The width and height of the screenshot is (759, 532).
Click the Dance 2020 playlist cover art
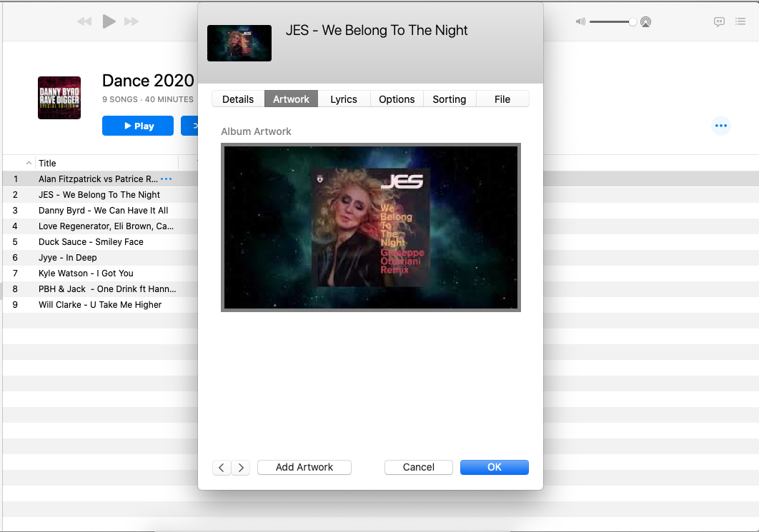(x=59, y=98)
